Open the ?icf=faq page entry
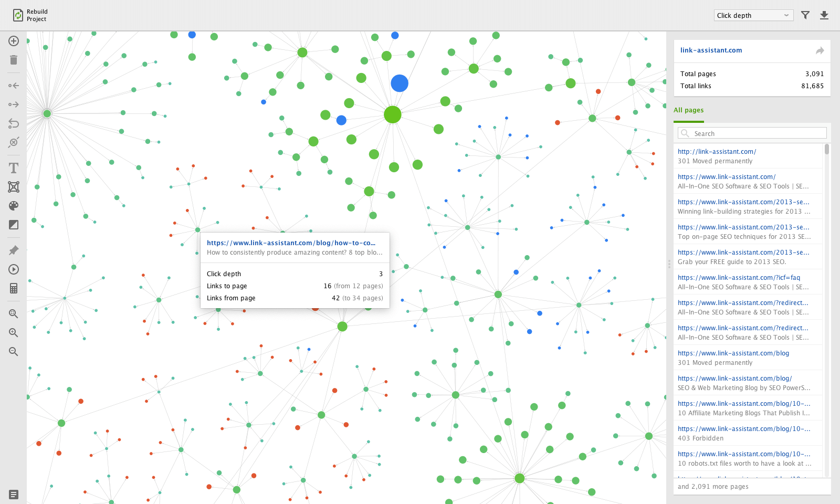This screenshot has height=504, width=840. (748, 282)
